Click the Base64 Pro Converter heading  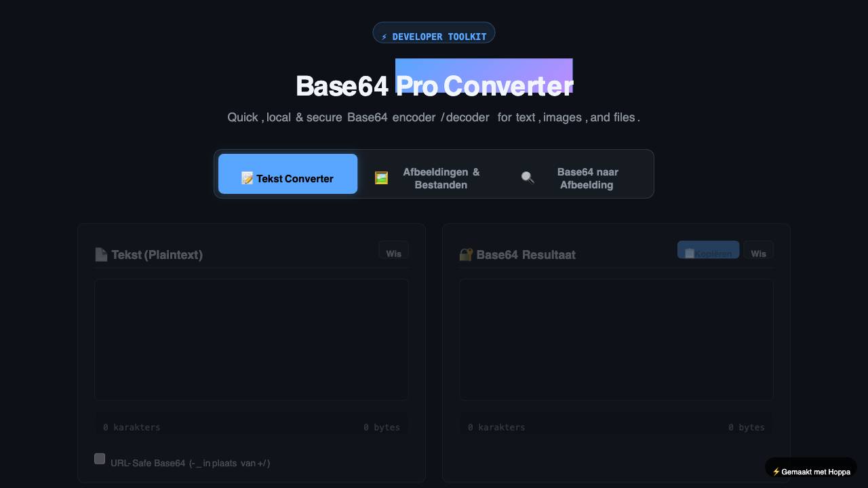click(x=434, y=86)
